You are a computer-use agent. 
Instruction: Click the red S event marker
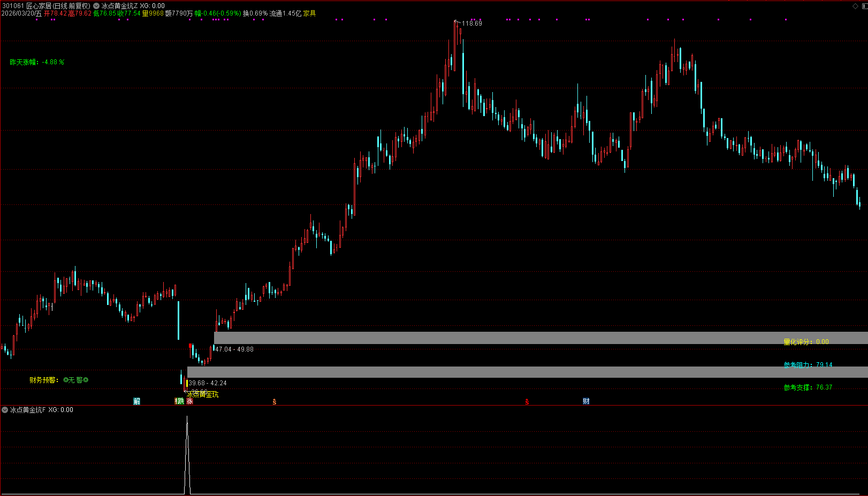point(527,402)
